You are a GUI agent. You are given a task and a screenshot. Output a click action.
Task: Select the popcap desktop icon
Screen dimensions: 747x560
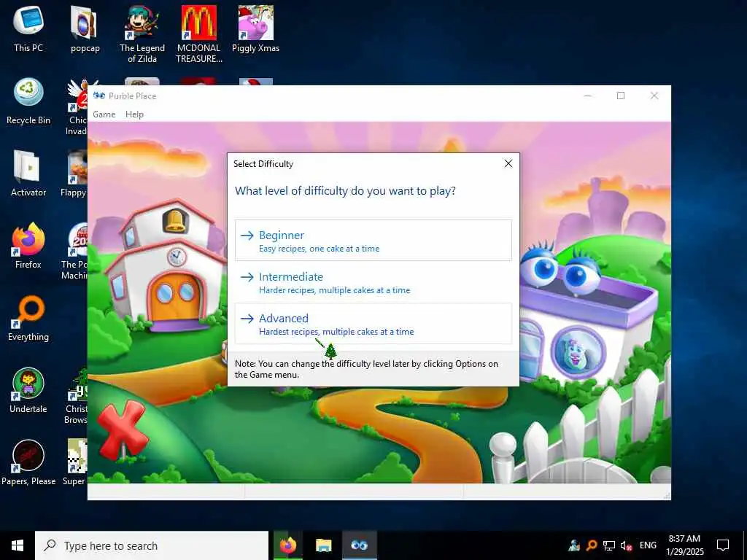[x=85, y=28]
